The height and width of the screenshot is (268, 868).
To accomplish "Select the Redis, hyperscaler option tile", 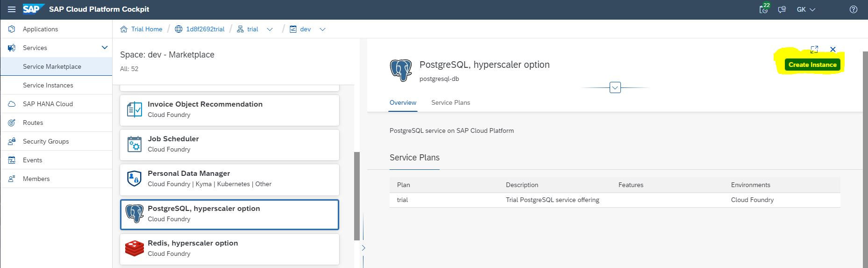I will click(229, 249).
